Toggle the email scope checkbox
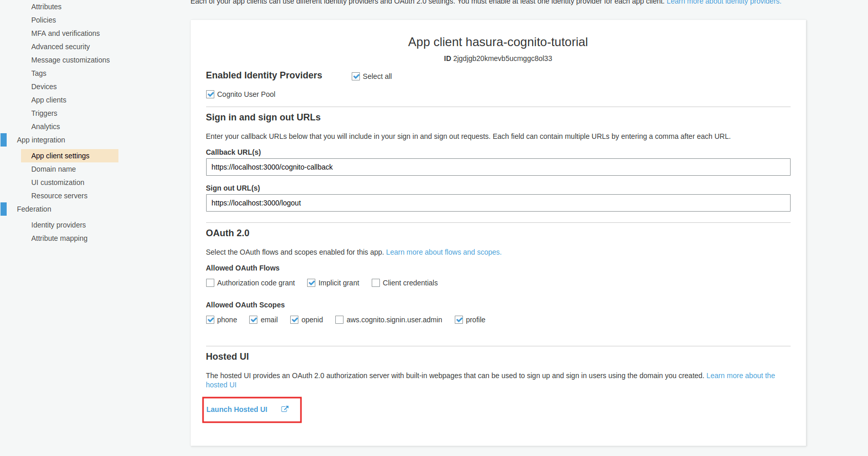Viewport: 868px width, 456px height. coord(253,320)
